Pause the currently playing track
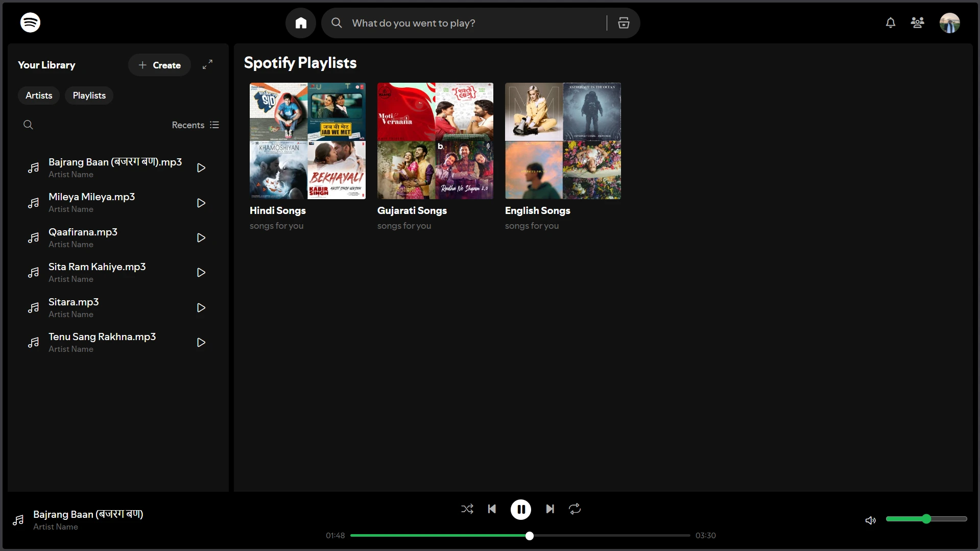 [521, 509]
